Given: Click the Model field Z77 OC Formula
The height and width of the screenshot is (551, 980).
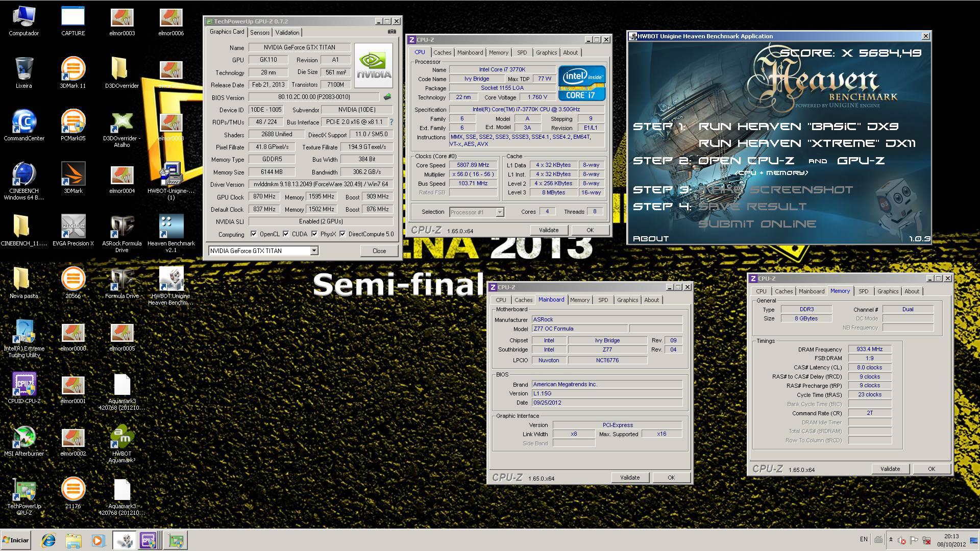Looking at the screenshot, I should 580,329.
